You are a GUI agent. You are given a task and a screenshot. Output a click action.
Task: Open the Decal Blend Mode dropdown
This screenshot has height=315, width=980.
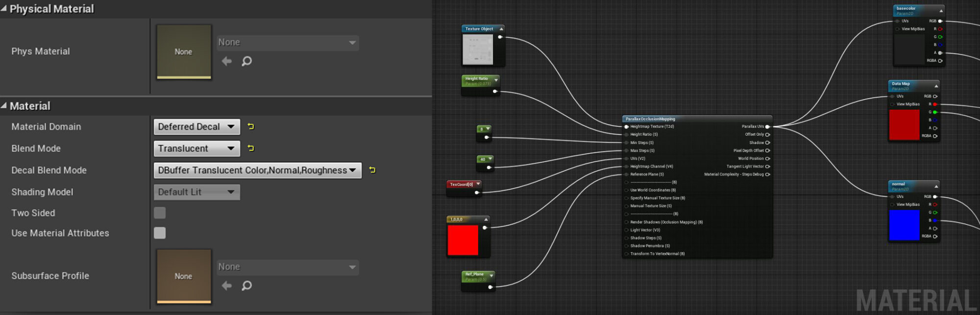pos(258,170)
